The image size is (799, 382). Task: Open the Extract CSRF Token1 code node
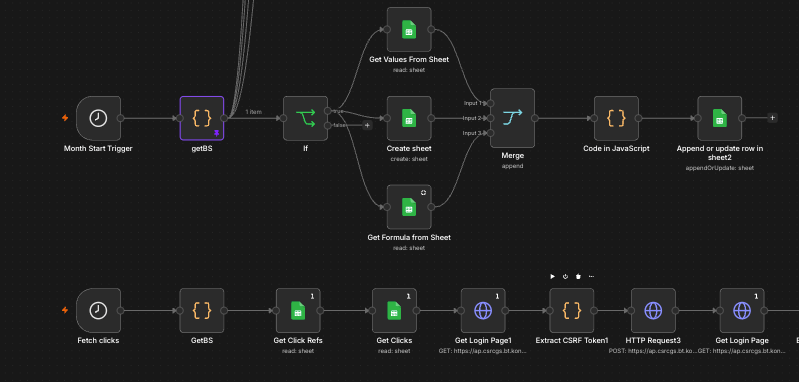(x=572, y=310)
